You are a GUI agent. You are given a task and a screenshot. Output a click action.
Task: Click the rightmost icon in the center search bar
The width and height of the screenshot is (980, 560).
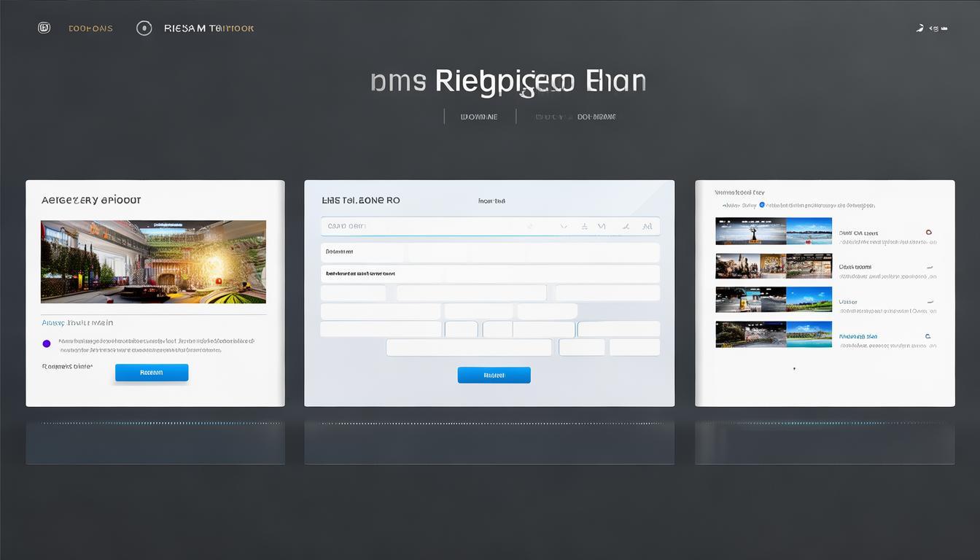tap(647, 227)
